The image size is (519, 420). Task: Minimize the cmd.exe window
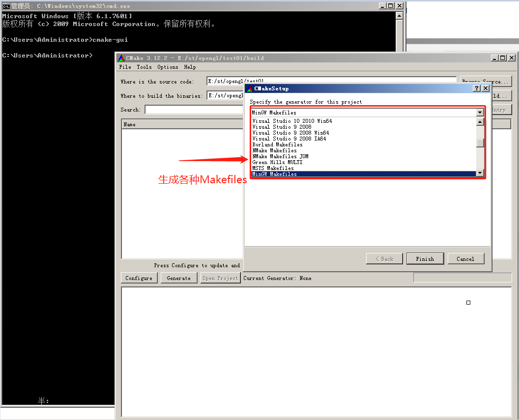[383, 5]
